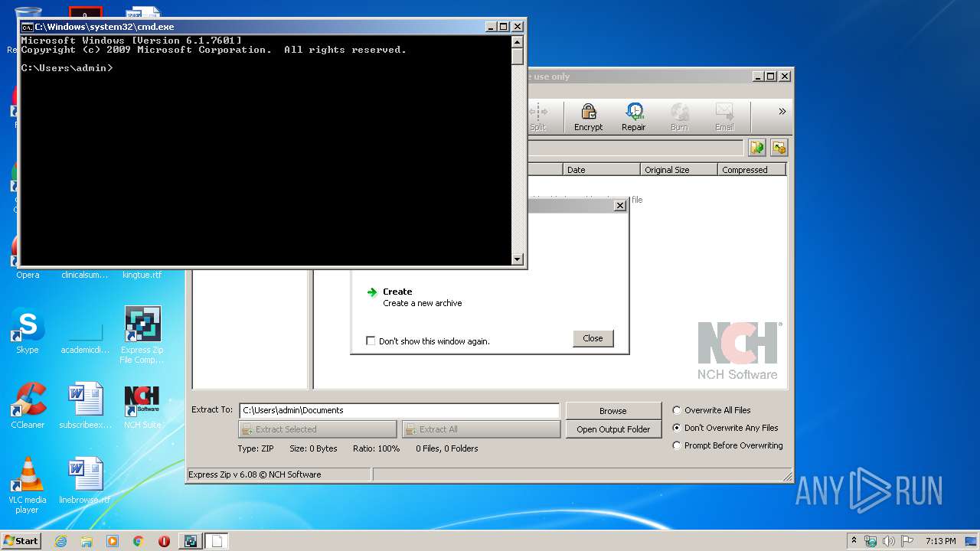Show hidden system tray icons
This screenshot has height=551, width=980.
854,541
